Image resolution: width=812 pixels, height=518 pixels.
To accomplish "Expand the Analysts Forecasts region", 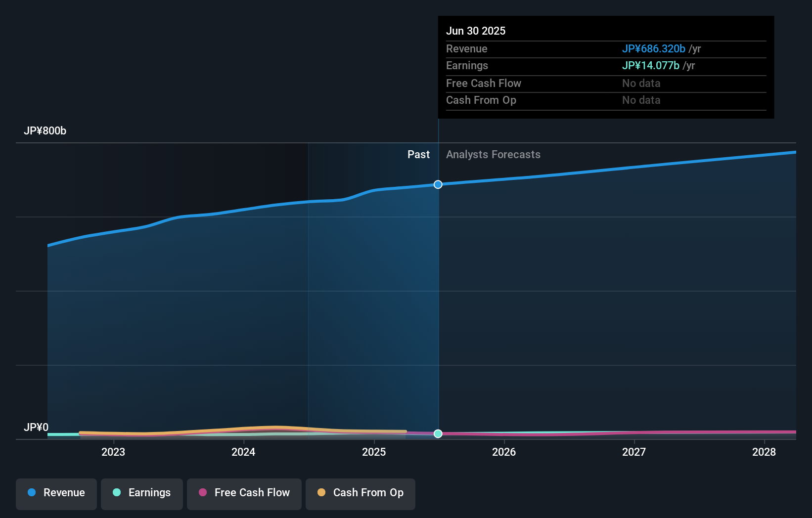I will 493,155.
